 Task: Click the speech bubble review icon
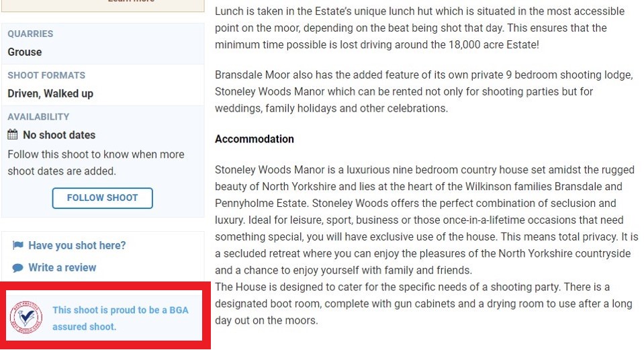click(18, 267)
